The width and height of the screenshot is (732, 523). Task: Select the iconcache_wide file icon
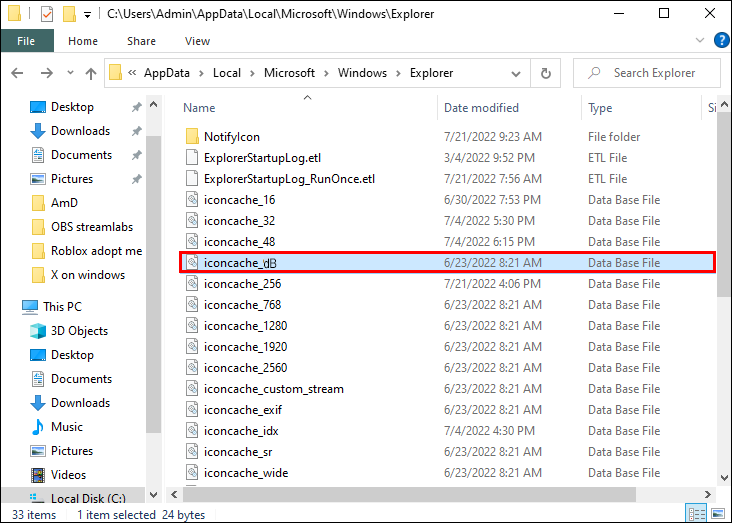pyautogui.click(x=192, y=473)
